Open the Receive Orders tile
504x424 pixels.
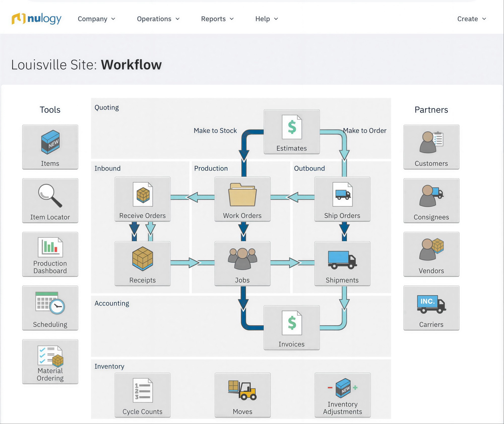(x=143, y=199)
